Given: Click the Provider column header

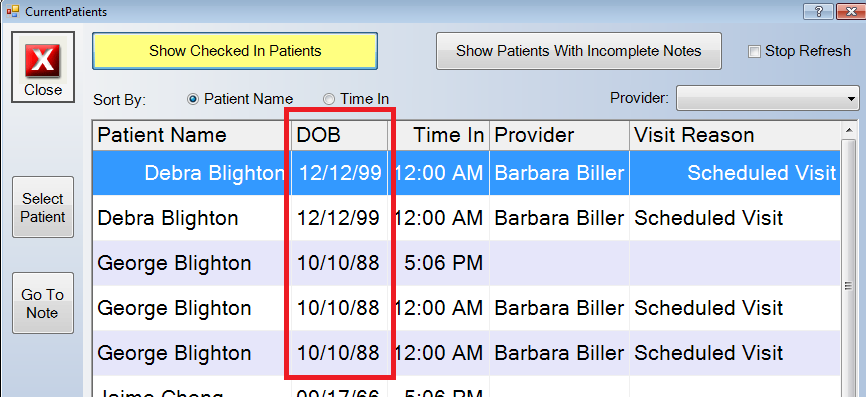Looking at the screenshot, I should click(x=559, y=135).
